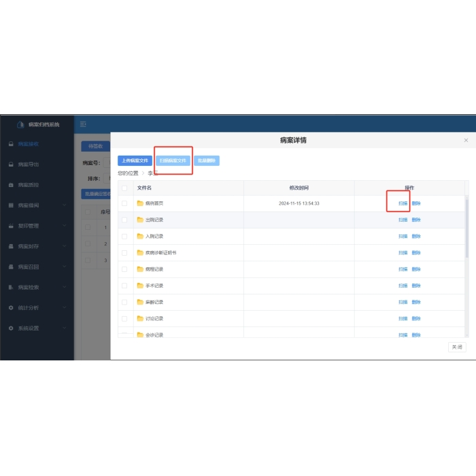This screenshot has width=476, height=476.
Task: Expand the 病案检索 sidebar chevron
Action: (x=65, y=287)
